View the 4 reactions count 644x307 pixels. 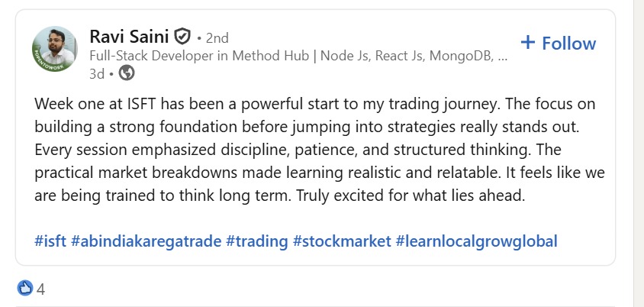click(41, 289)
